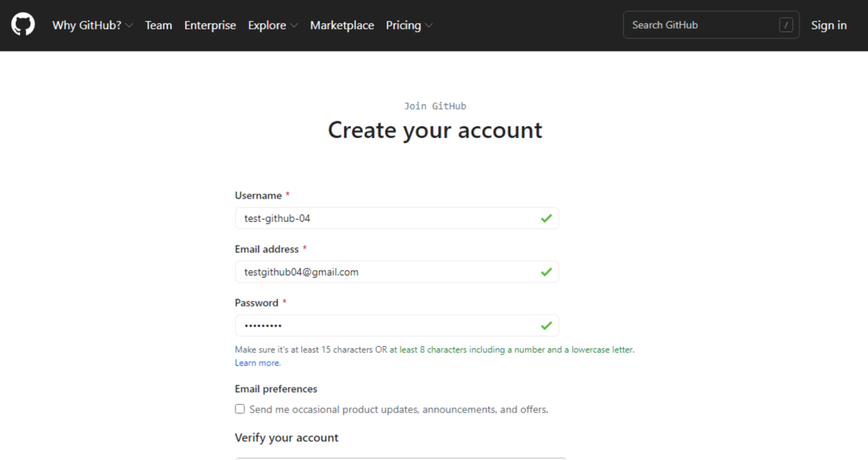This screenshot has height=460, width=868.
Task: Expand the Why GitHub? dropdown menu
Action: click(x=92, y=25)
